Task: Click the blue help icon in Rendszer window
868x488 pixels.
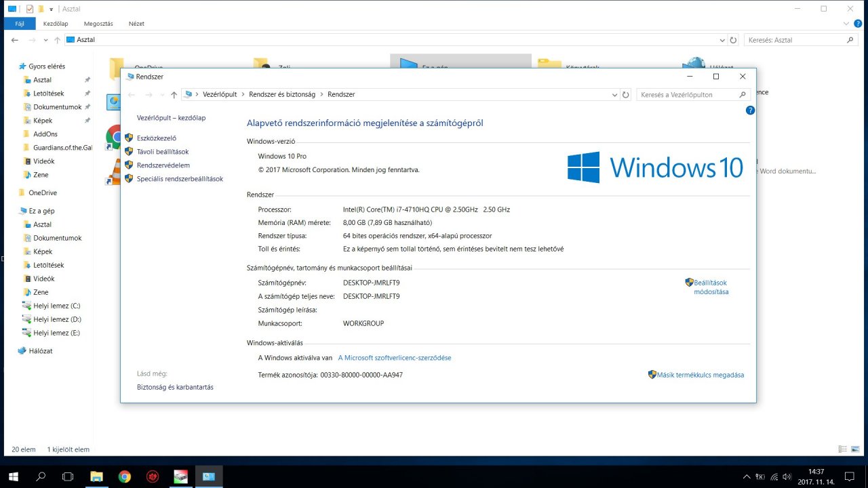Action: tap(750, 110)
